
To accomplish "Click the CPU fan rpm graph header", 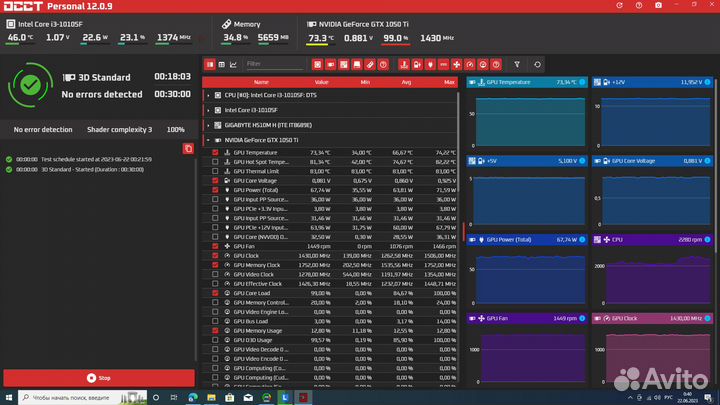I will pyautogui.click(x=652, y=240).
